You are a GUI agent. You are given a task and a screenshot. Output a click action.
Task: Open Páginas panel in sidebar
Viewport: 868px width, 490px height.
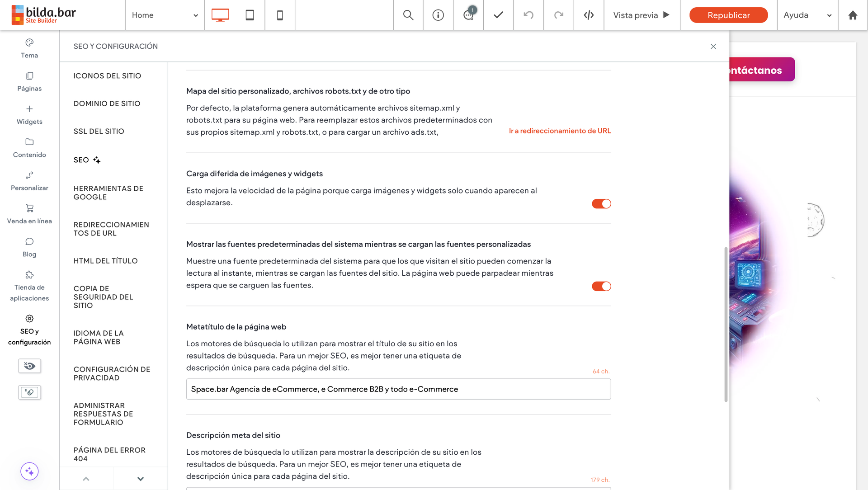click(29, 81)
